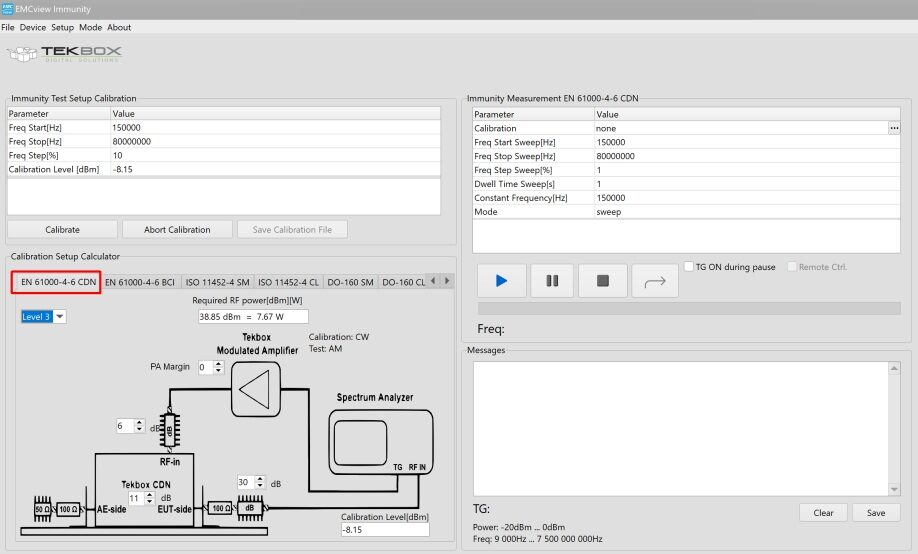The height and width of the screenshot is (554, 918).
Task: Click the PA Margin value field
Action: [x=205, y=367]
